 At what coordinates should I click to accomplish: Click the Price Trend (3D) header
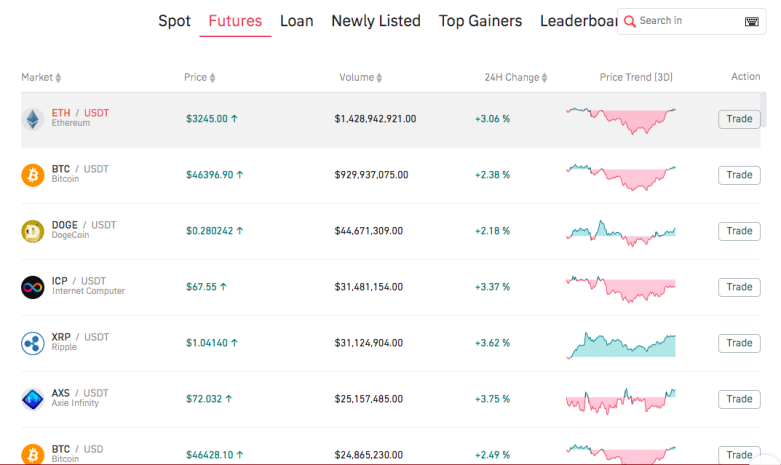[x=636, y=78]
